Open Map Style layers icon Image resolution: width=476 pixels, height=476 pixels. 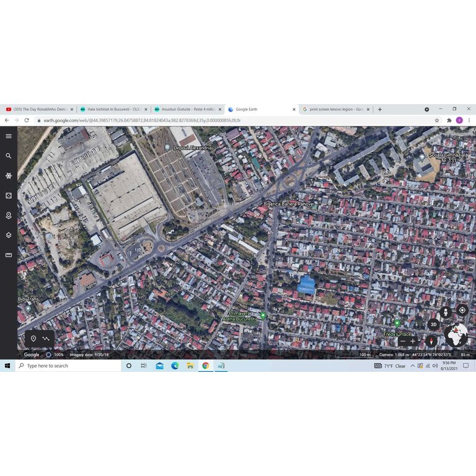pyautogui.click(x=9, y=236)
